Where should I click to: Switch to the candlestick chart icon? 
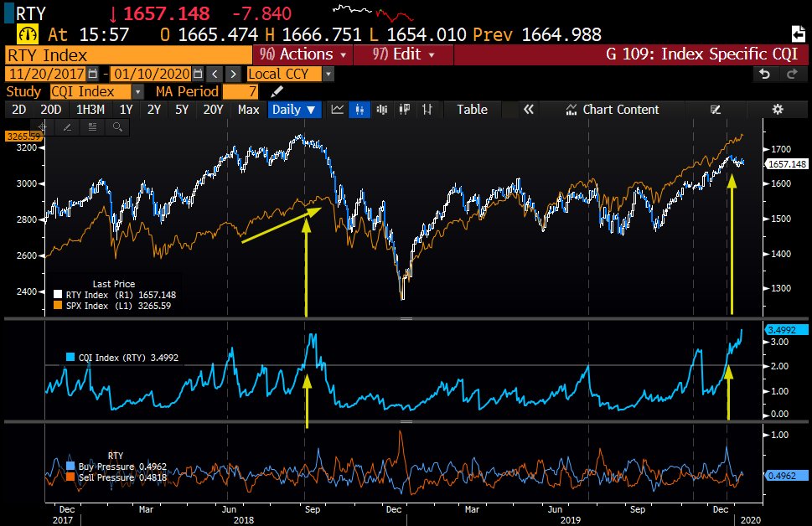pyautogui.click(x=359, y=110)
